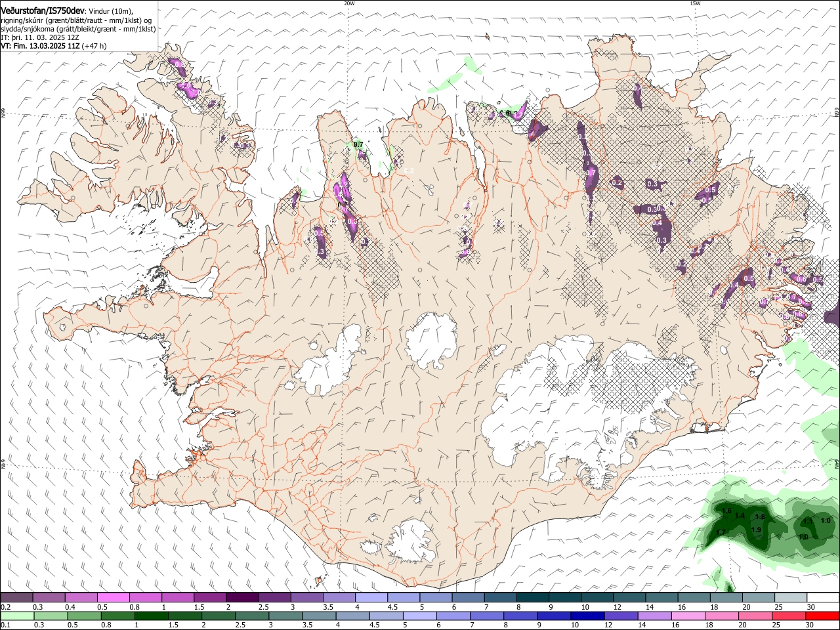Click the 20W longitude label
Viewport: 840px width, 630px height.
349,3
